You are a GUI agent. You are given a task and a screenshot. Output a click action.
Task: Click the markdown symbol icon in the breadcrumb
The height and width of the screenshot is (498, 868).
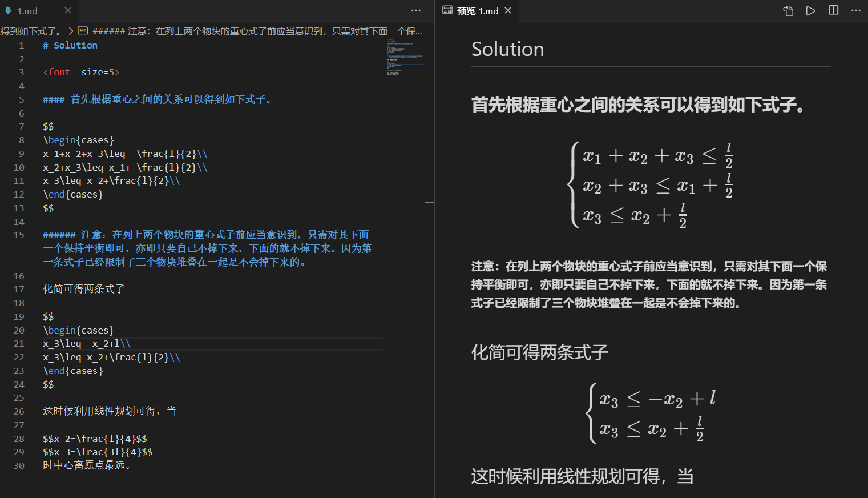coord(83,31)
